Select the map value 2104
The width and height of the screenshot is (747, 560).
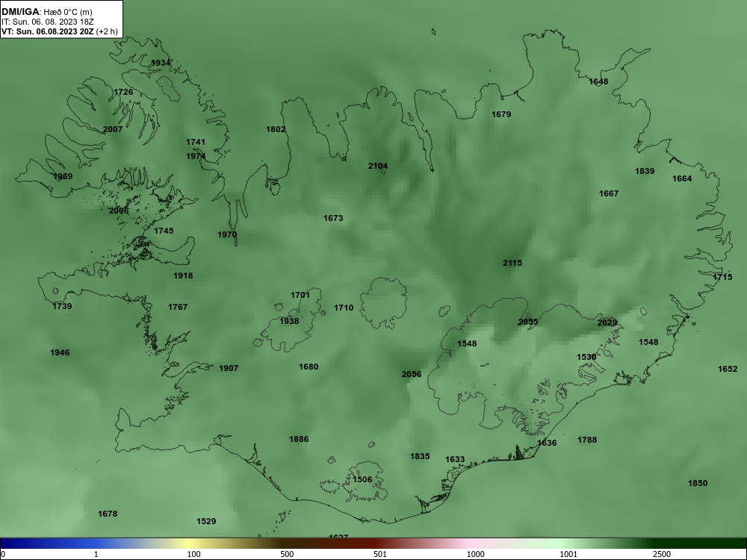pos(378,167)
